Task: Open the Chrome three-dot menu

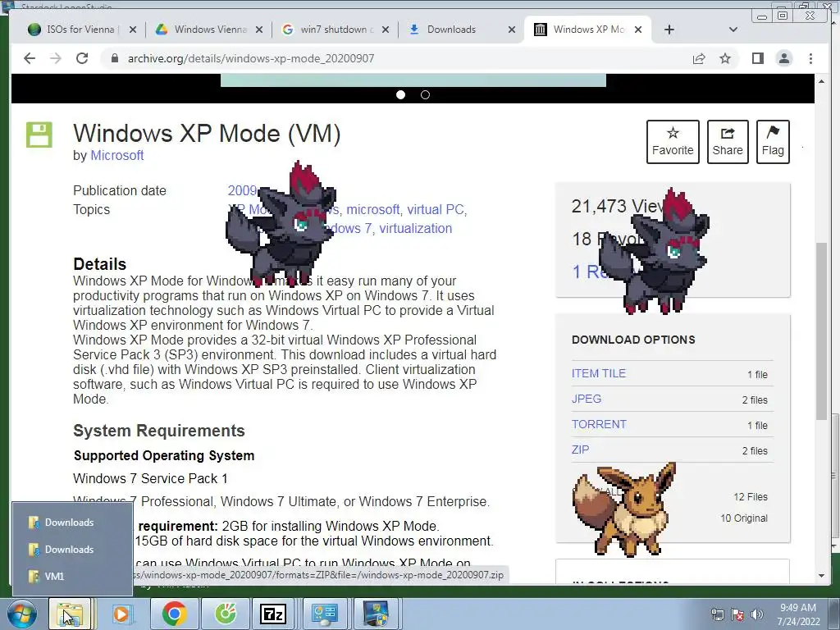Action: pyautogui.click(x=810, y=58)
